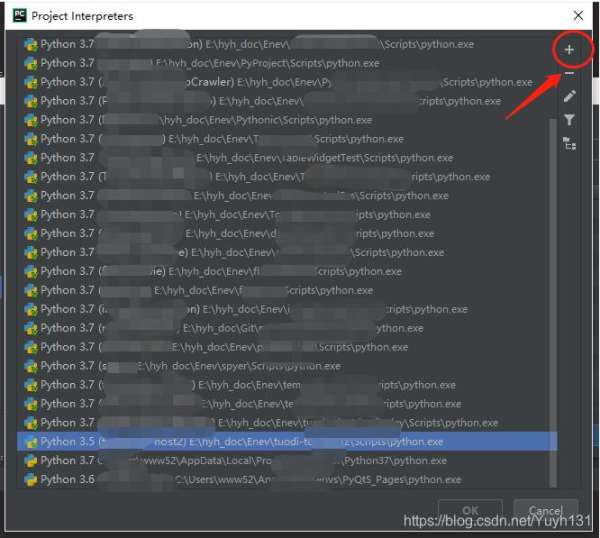Open the interpreter filter funnel icon
This screenshot has width=600, height=538.
(569, 120)
